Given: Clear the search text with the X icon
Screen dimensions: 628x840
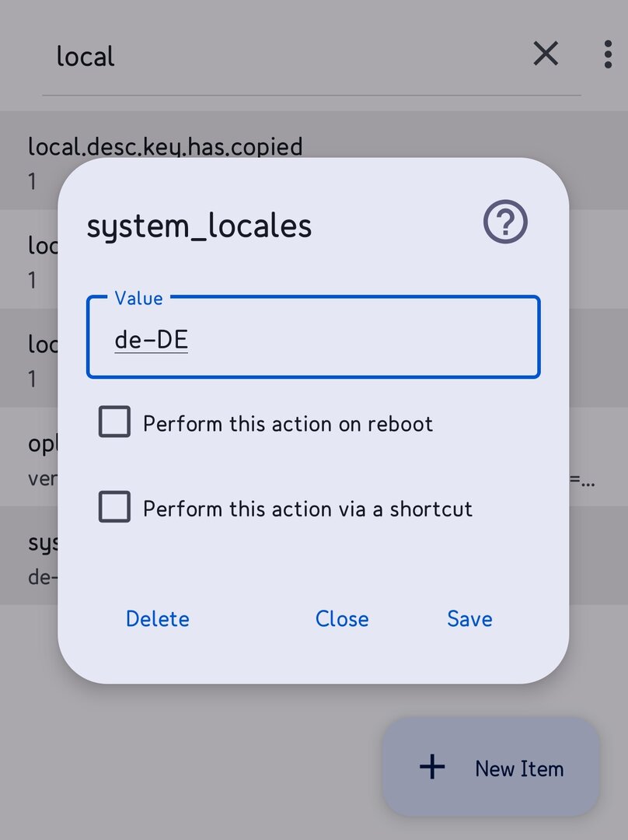Looking at the screenshot, I should pyautogui.click(x=546, y=54).
